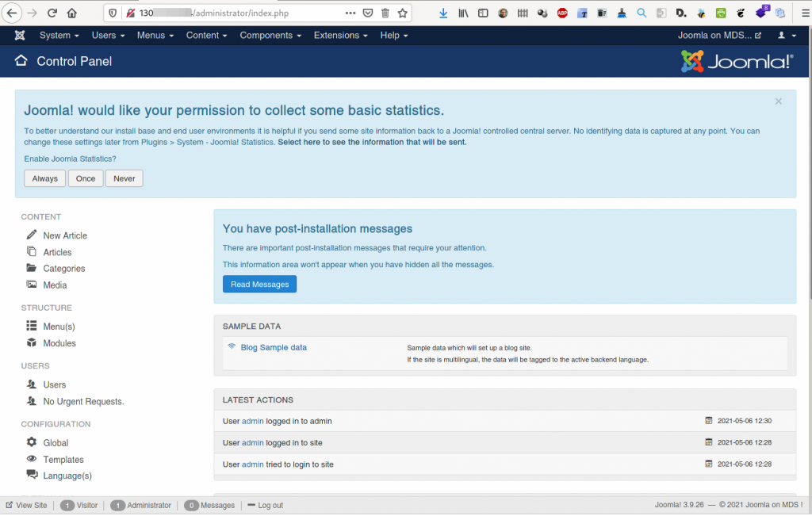Open New Article link in sidebar

pos(65,235)
